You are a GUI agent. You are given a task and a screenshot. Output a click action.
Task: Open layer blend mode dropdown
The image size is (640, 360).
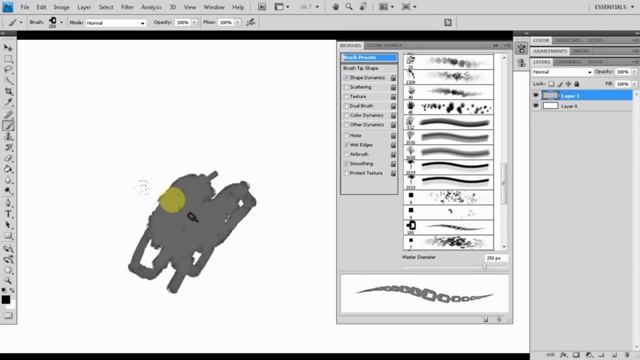coord(562,72)
